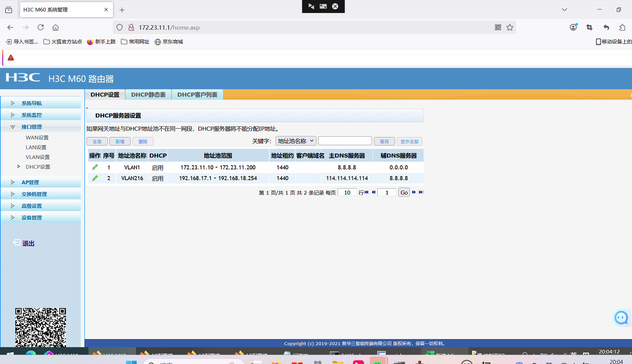Open the 京东商城 bookmark
Screen dimensions: 632x364
point(169,42)
